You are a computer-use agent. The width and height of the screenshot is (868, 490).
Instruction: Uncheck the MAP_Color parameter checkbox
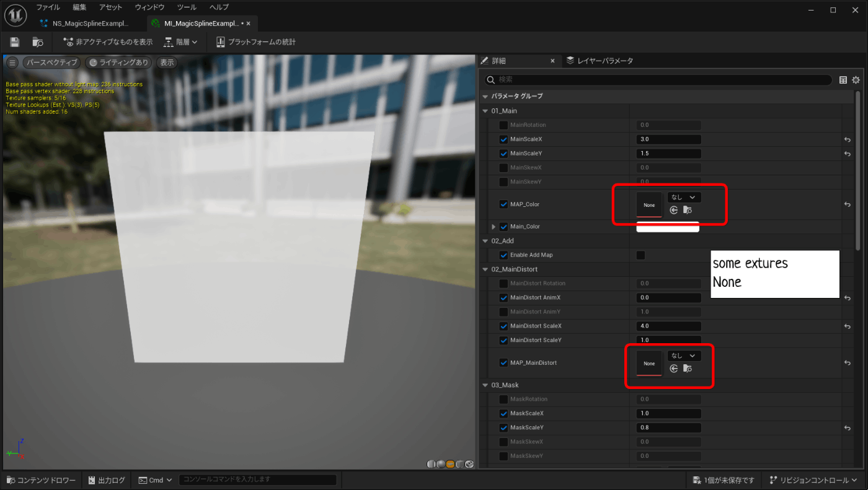(x=503, y=204)
